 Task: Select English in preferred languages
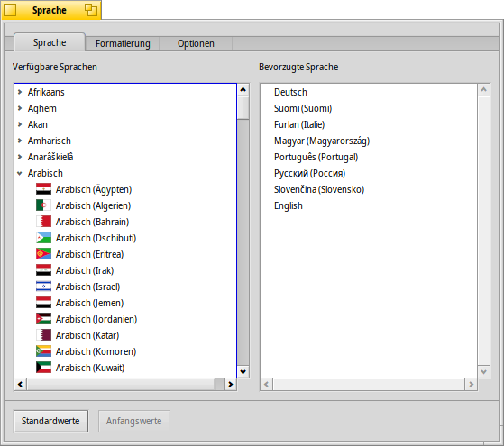289,206
